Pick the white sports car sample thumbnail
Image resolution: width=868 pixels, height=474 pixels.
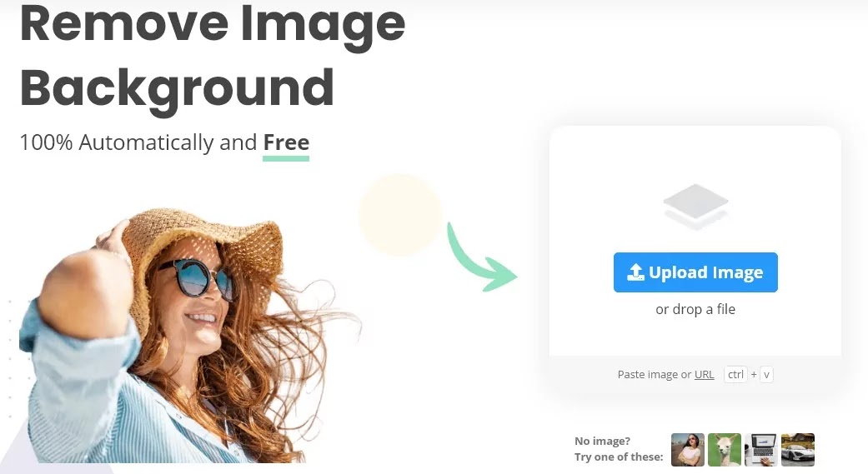point(798,450)
